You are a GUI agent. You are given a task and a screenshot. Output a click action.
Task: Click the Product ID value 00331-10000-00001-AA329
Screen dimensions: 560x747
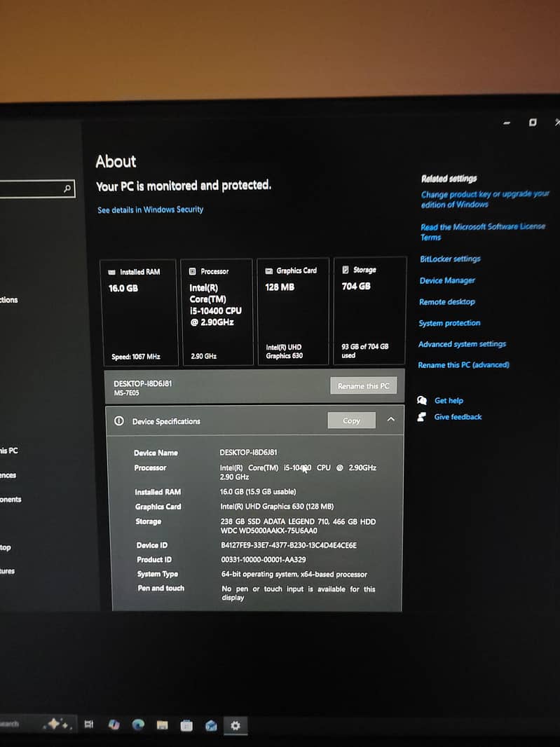(x=263, y=559)
